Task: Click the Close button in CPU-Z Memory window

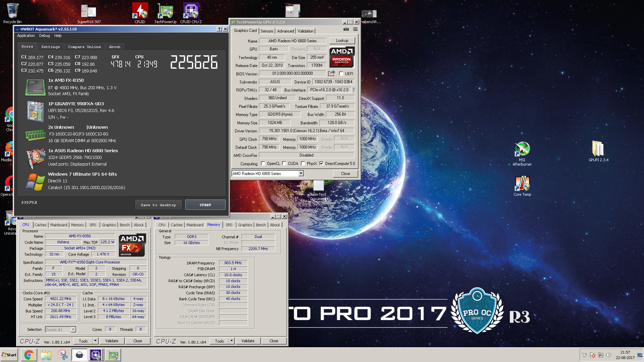Action: pyautogui.click(x=274, y=341)
